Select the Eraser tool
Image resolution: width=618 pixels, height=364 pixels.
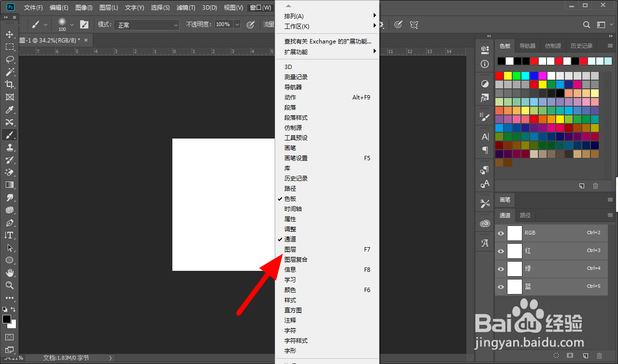tap(9, 172)
